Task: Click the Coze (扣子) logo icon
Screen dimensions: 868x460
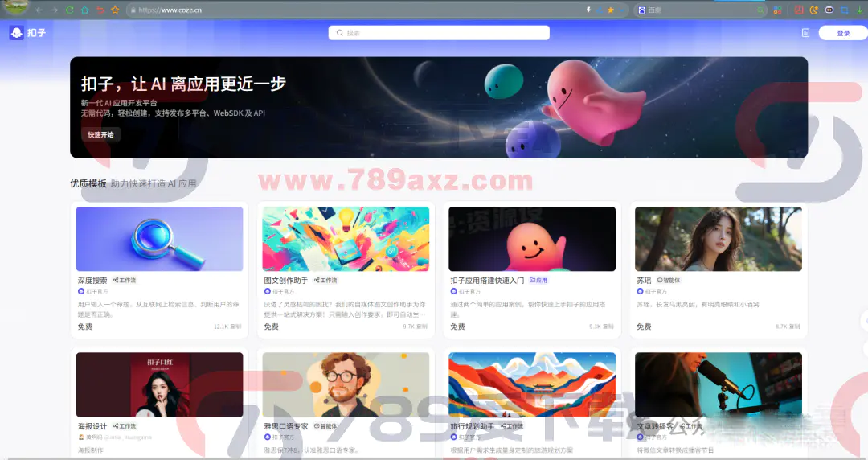Action: pos(16,33)
